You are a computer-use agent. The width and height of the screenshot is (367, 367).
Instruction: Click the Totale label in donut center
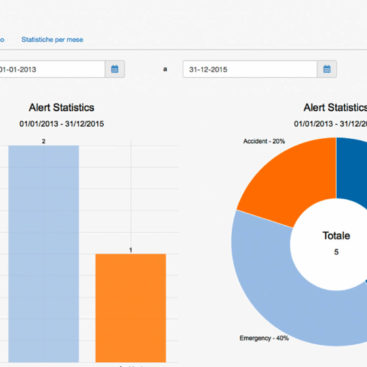(x=336, y=236)
